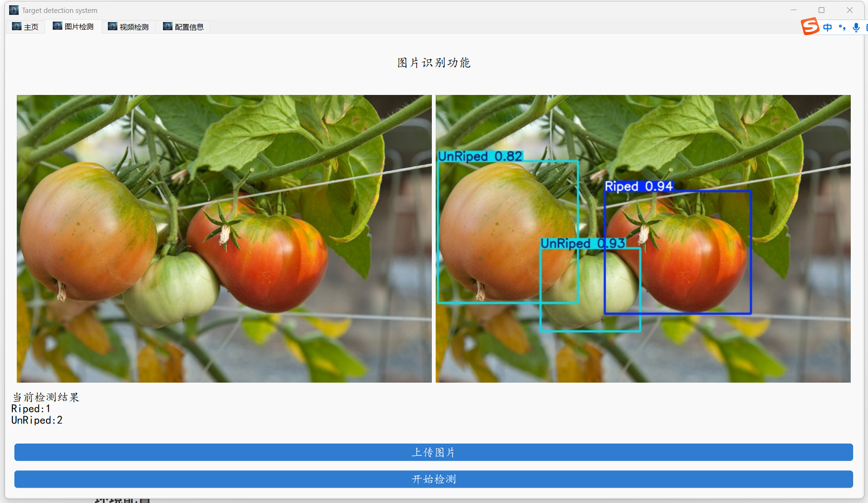Viewport: 868px width, 503px height.
Task: Click the app icon in title bar
Action: coord(14,10)
